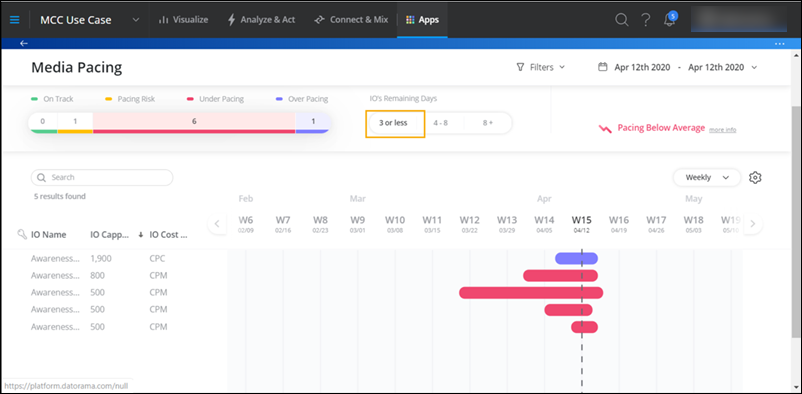Navigate timeline to previous weeks
This screenshot has height=394, width=802.
click(x=217, y=224)
